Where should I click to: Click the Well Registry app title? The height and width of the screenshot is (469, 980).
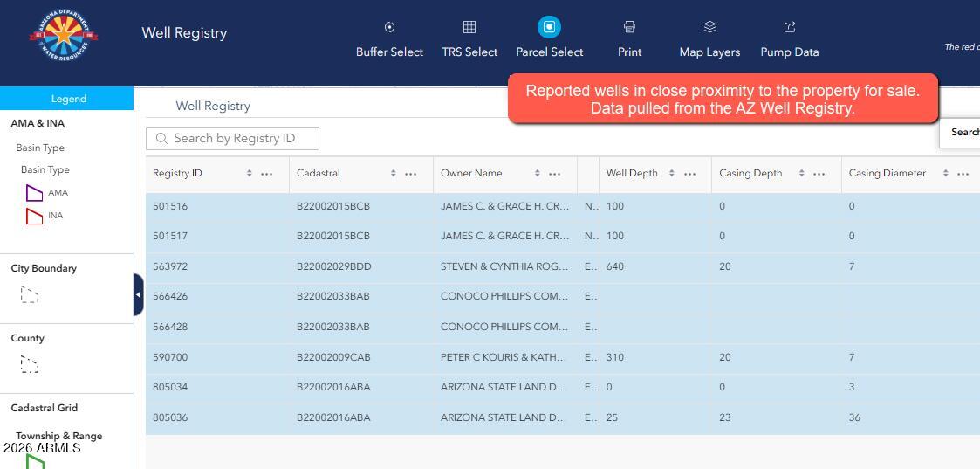[x=184, y=32]
